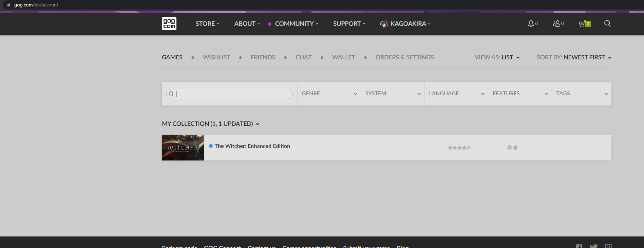
Task: Expand the GENRE filter dropdown
Action: click(x=329, y=94)
